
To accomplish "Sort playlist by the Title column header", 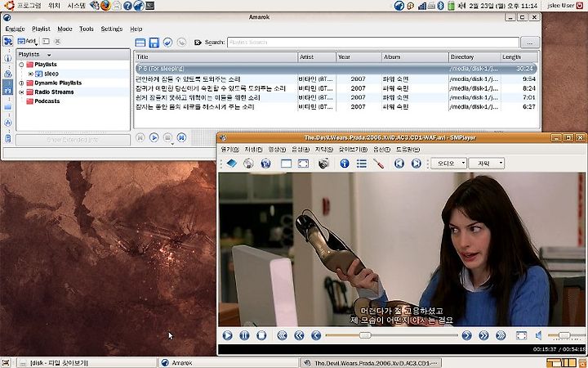I will click(x=216, y=57).
